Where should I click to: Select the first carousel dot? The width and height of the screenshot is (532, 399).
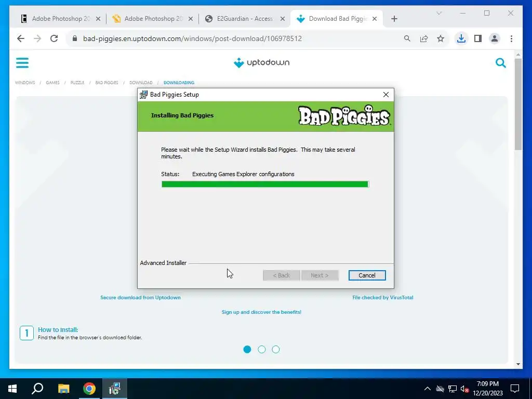tap(247, 350)
